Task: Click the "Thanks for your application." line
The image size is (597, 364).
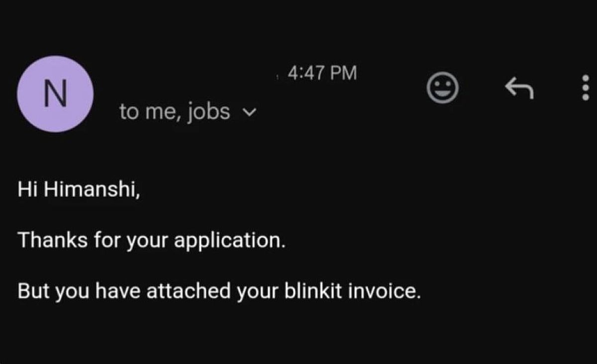Action: coord(152,241)
